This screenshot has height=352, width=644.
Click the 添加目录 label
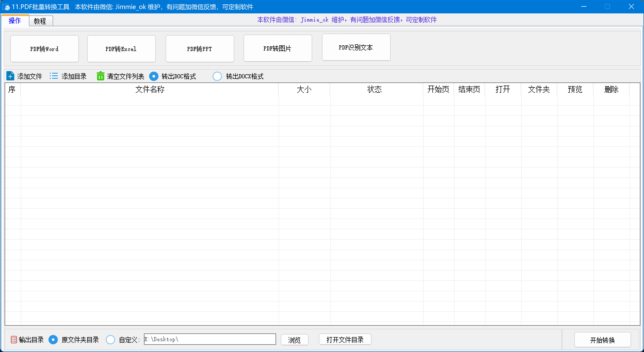(74, 76)
